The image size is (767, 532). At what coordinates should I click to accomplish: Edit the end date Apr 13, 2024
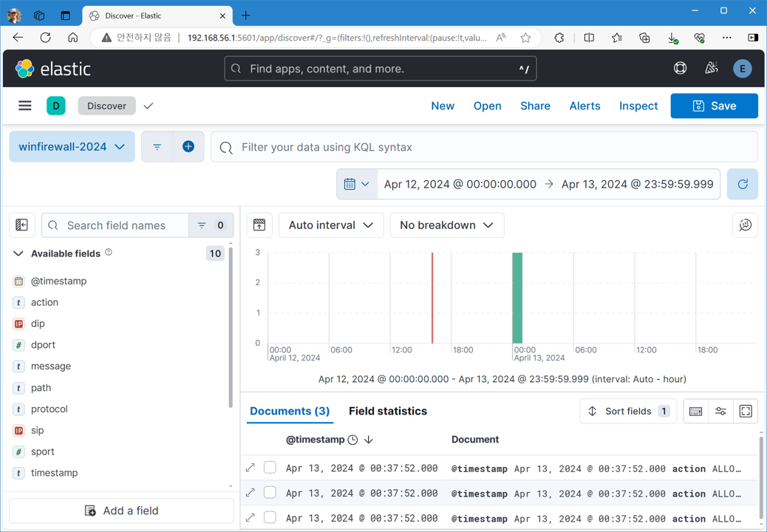click(638, 184)
